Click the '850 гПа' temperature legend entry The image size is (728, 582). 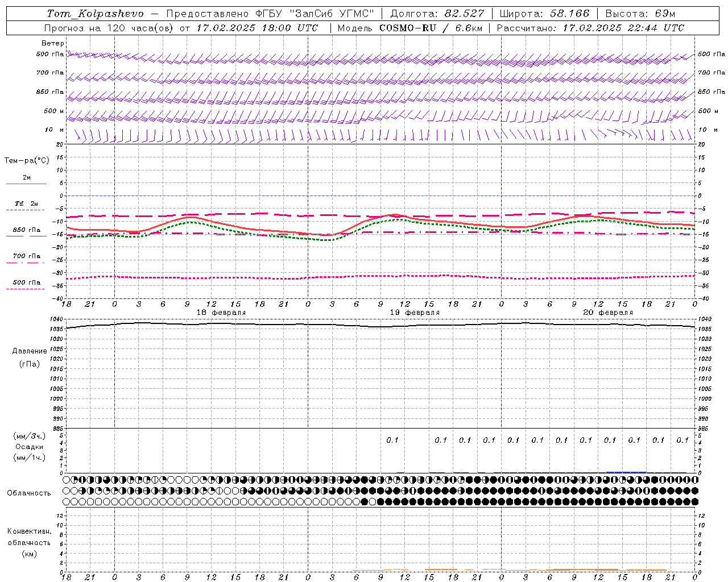click(27, 230)
